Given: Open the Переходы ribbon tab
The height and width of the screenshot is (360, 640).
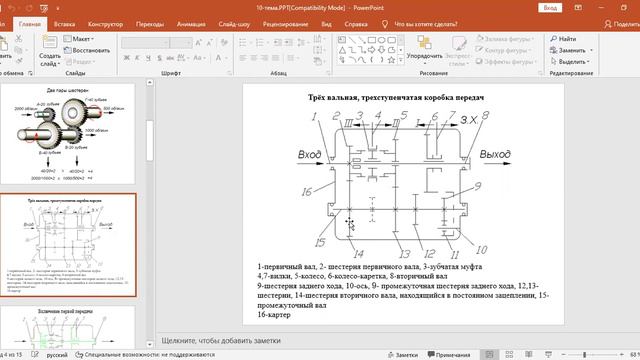Looking at the screenshot, I should point(150,24).
